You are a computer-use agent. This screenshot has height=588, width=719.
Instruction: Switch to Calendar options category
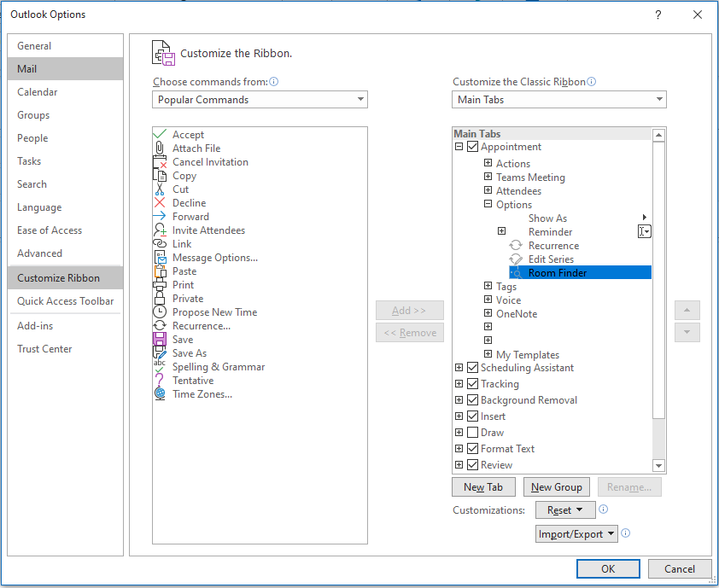(65, 91)
